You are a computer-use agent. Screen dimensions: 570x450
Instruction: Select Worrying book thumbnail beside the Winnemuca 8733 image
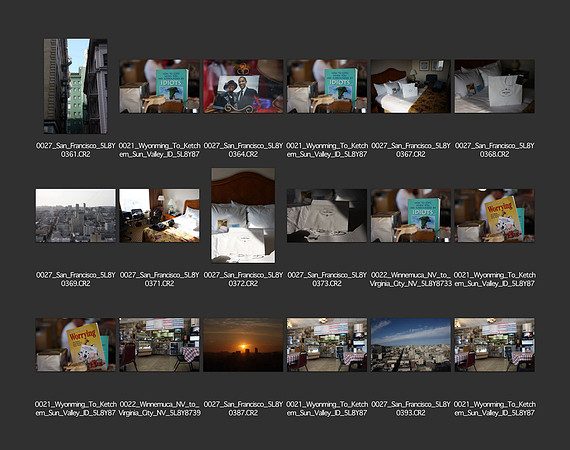click(494, 216)
